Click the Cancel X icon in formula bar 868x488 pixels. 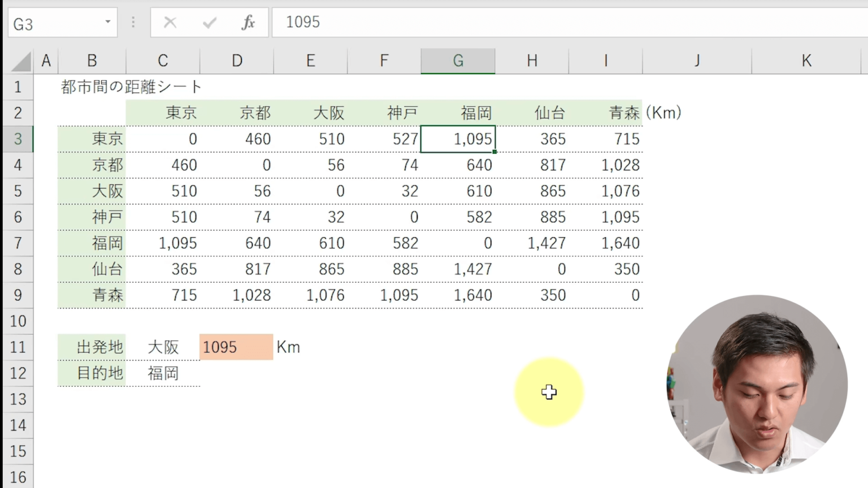tap(170, 23)
